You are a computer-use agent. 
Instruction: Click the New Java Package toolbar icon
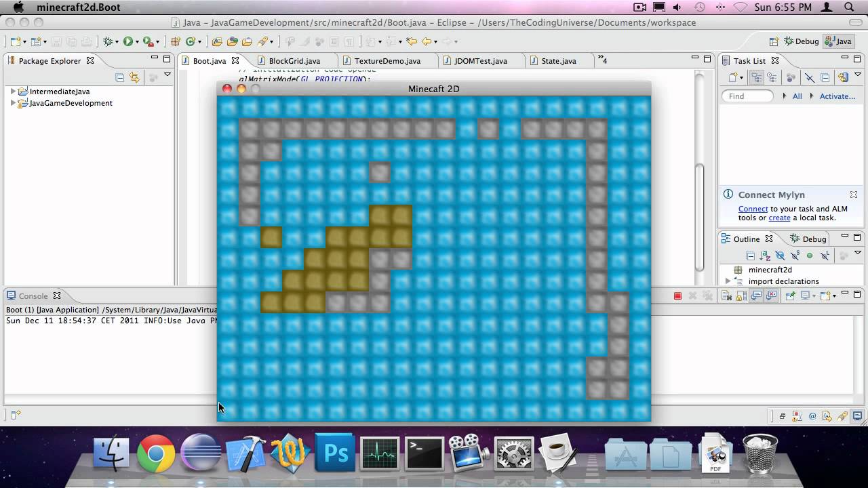tap(175, 41)
